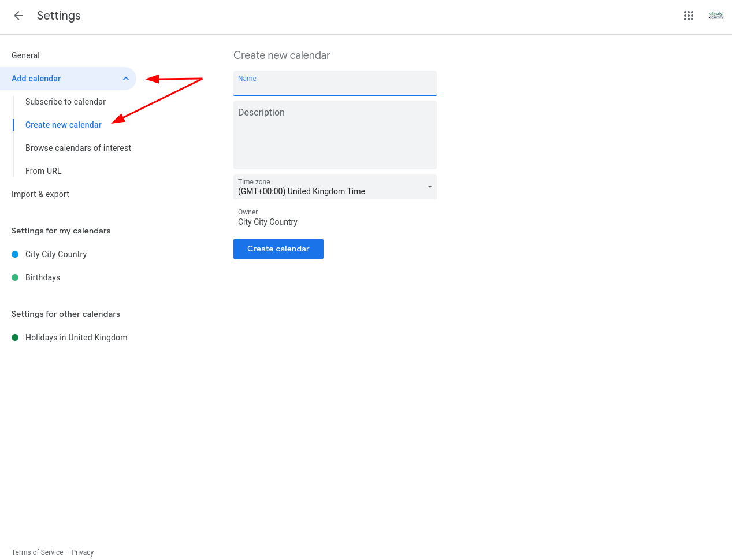
Task: Open General settings
Action: click(x=25, y=55)
